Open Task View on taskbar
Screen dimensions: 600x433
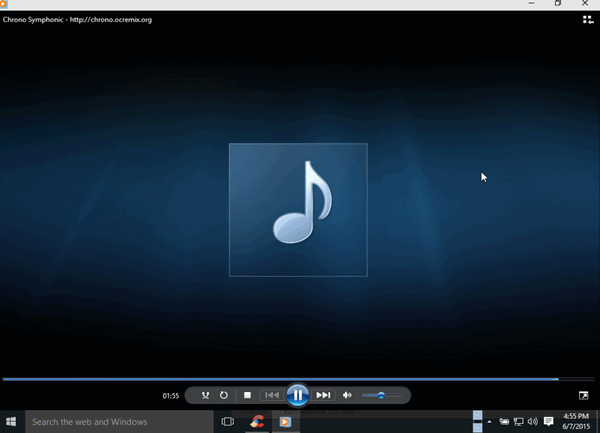pyautogui.click(x=228, y=422)
